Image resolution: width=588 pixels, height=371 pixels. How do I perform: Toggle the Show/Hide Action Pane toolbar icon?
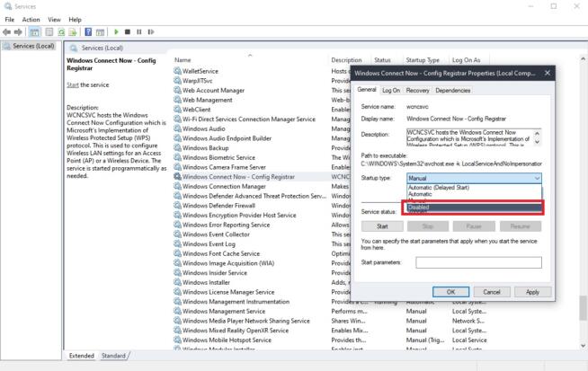pyautogui.click(x=100, y=32)
